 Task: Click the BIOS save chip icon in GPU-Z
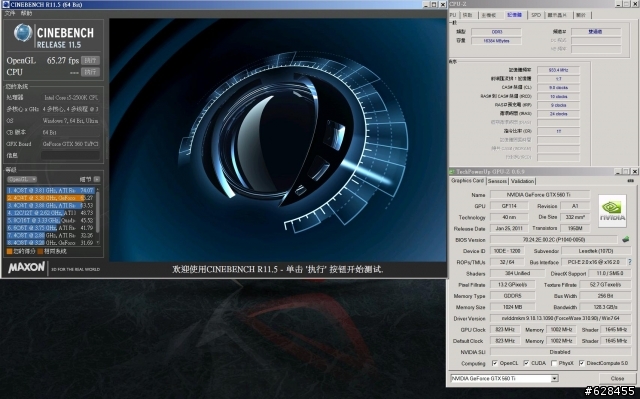pos(625,239)
